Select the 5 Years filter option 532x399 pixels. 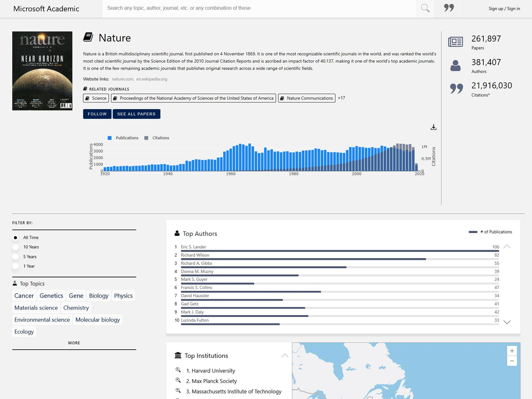[x=16, y=257]
